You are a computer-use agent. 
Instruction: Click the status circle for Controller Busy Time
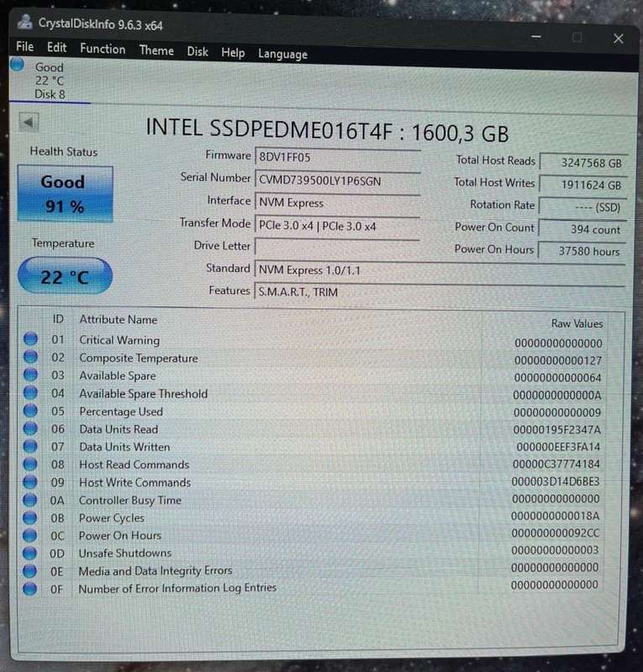30,500
